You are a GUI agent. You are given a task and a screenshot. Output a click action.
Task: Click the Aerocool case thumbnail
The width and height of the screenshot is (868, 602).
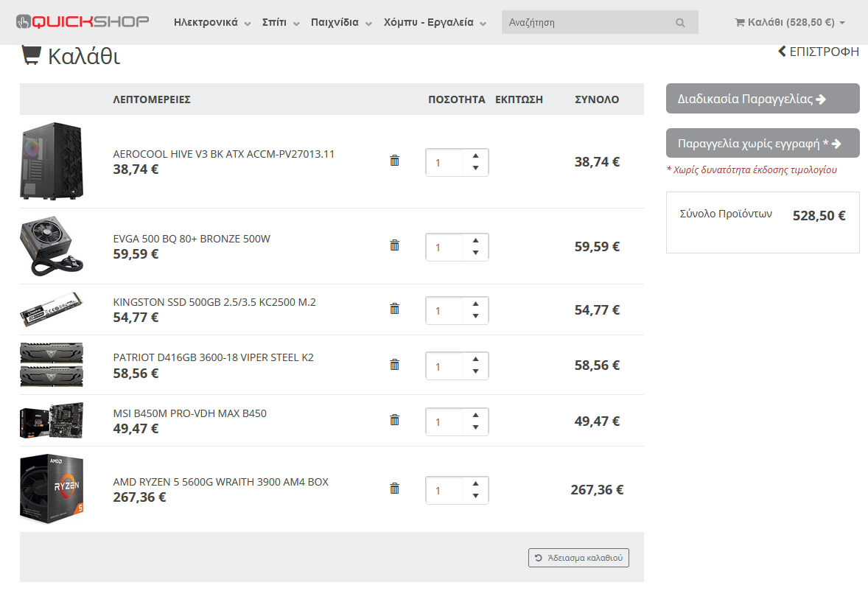52,161
